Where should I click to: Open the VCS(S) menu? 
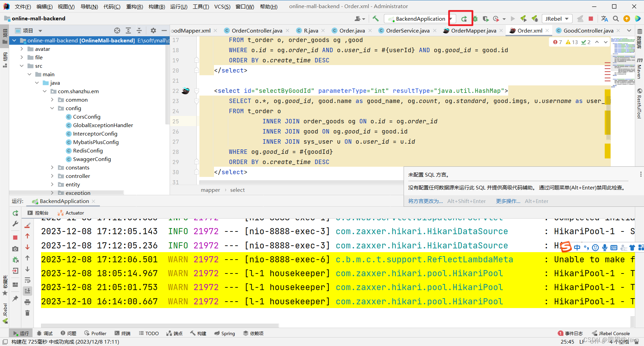pos(222,6)
